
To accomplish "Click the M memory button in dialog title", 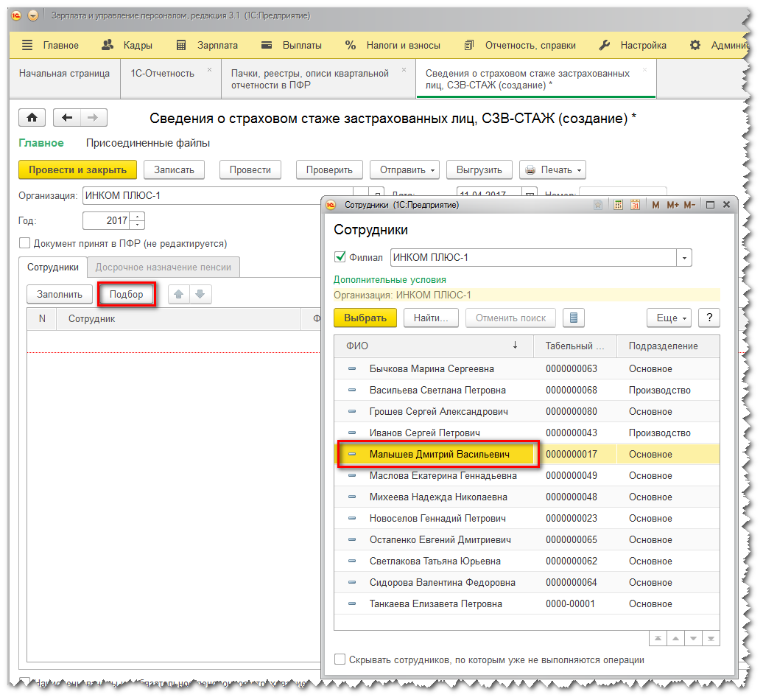I will point(655,205).
